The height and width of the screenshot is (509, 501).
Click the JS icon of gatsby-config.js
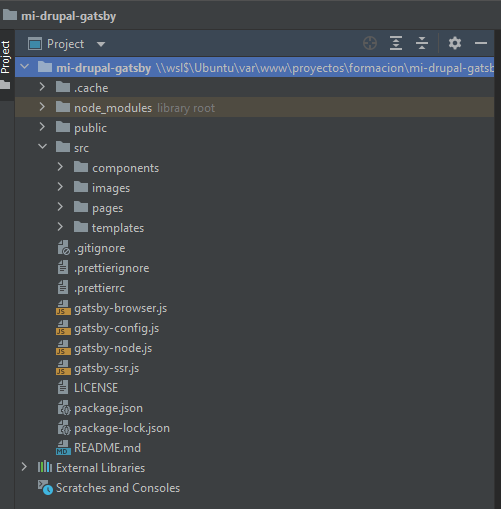(x=63, y=328)
